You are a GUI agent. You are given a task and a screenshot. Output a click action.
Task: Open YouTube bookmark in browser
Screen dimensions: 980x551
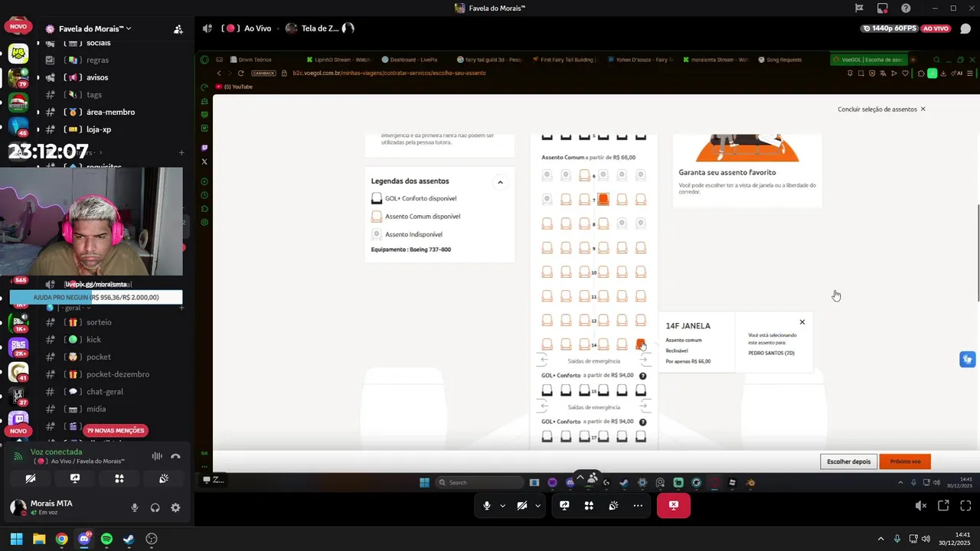(234, 86)
